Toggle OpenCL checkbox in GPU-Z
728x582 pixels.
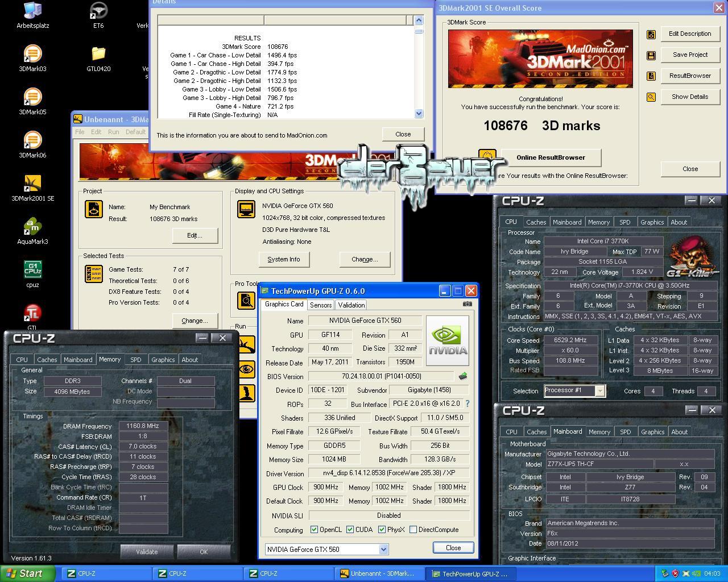coord(314,530)
